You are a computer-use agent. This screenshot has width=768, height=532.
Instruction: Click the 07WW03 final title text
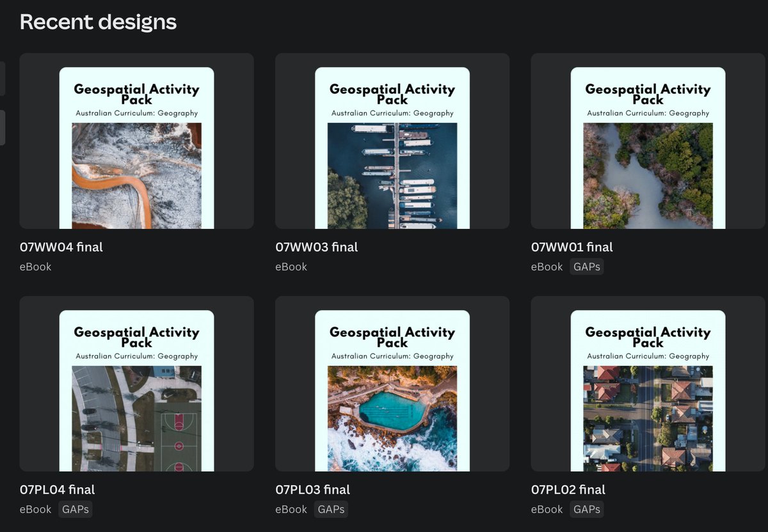click(x=316, y=247)
